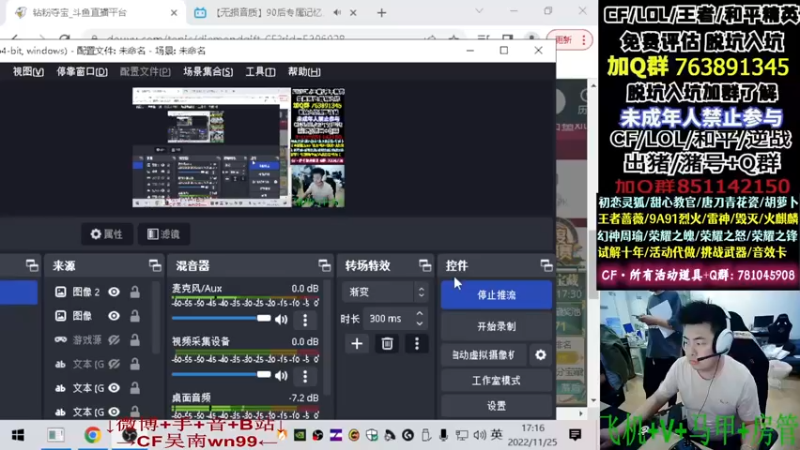Toggle visibility of the 图像 source
The height and width of the screenshot is (450, 800).
click(x=114, y=316)
